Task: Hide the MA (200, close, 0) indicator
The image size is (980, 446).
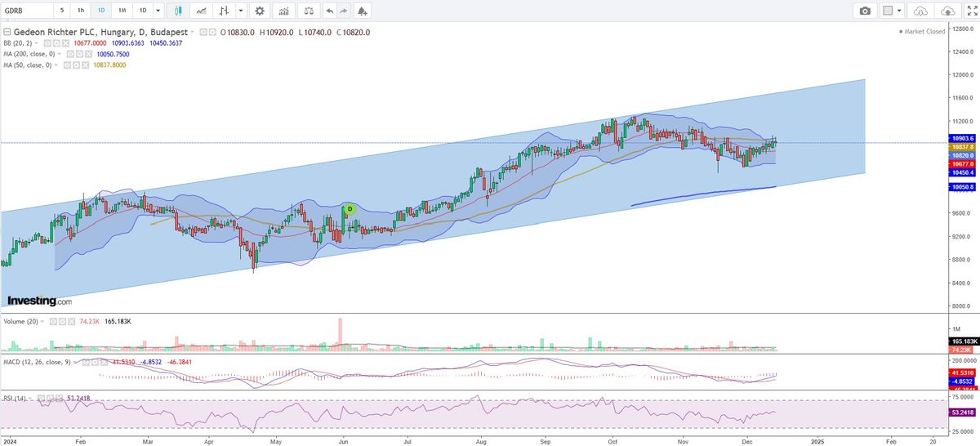Action: [70, 54]
